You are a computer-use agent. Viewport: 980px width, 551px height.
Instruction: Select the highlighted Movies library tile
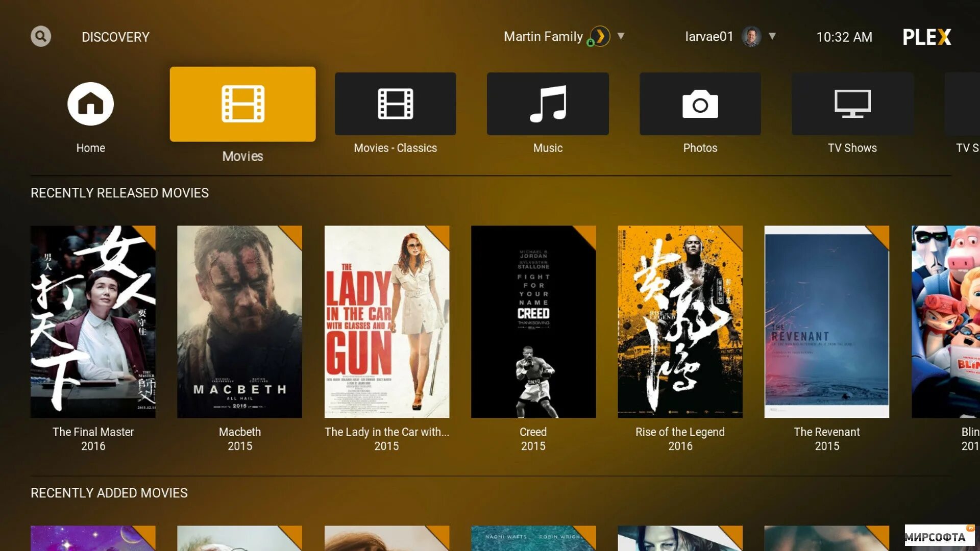242,104
